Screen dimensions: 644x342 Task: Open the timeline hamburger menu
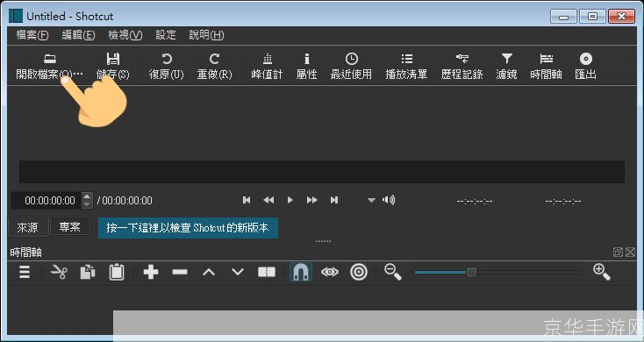coord(25,272)
